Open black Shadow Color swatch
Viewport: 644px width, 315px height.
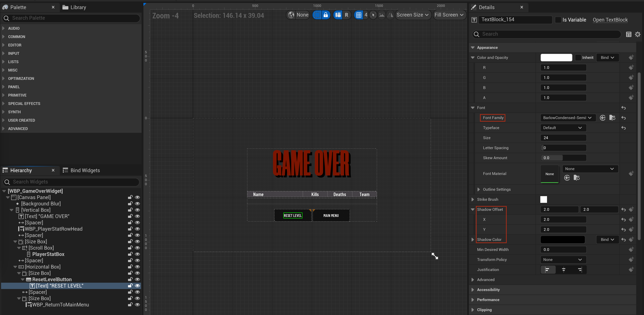point(562,240)
